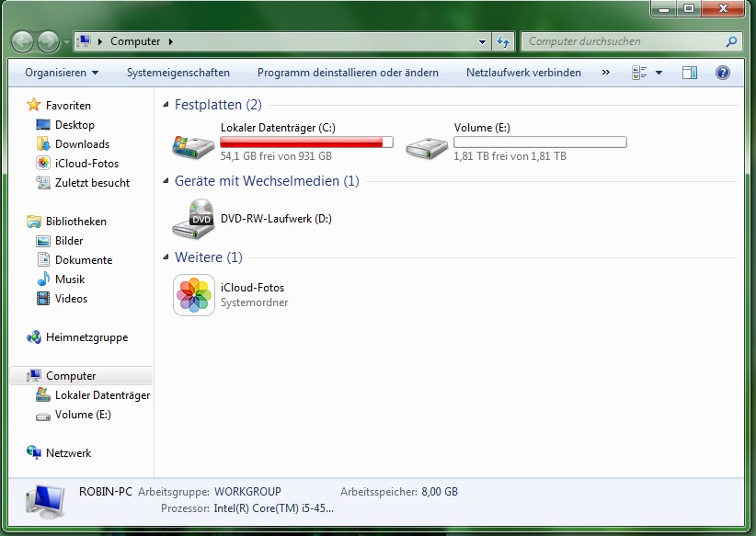Select the DVD-RW-Laufwerk (D:) icon
The height and width of the screenshot is (536, 756).
pos(193,218)
